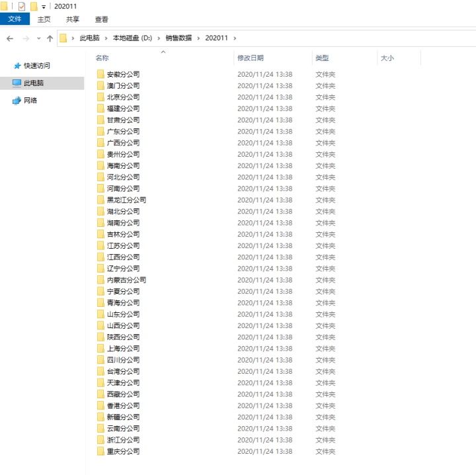Click the new folder icon in title bar
Viewport: 476px width, 475px height.
34,6
